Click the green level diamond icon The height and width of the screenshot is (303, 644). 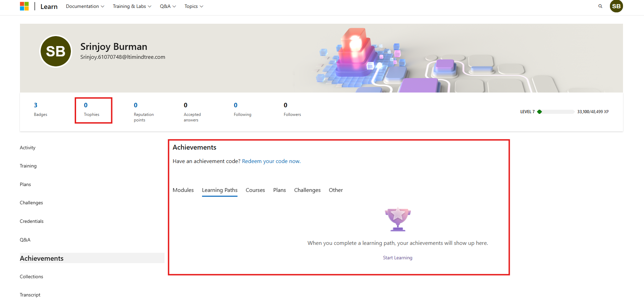[539, 112]
